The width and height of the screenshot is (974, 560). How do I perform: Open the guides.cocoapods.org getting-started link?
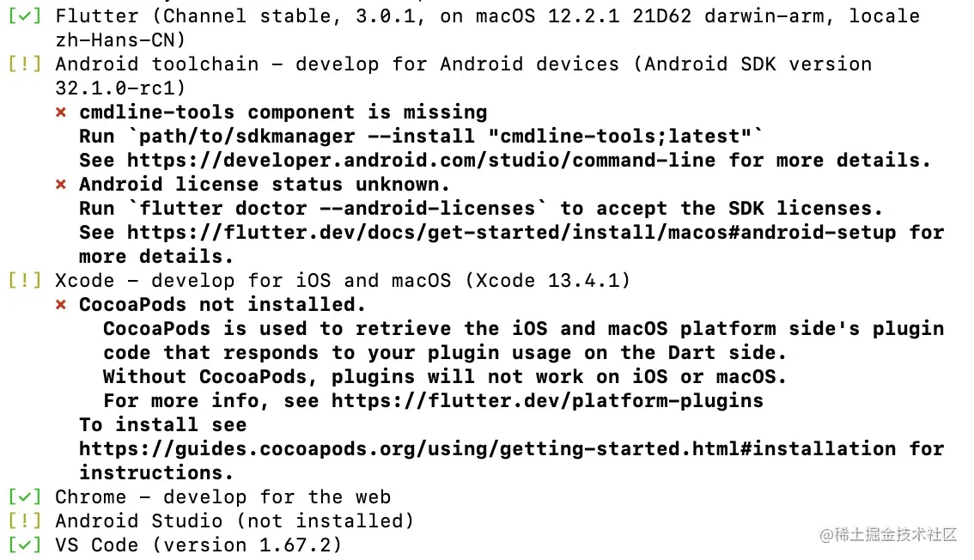(x=488, y=449)
